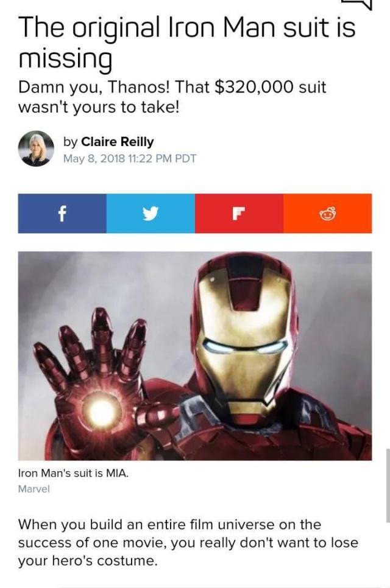Open comments via the speech bubble icon
The width and height of the screenshot is (390, 588).
[x=357, y=4]
